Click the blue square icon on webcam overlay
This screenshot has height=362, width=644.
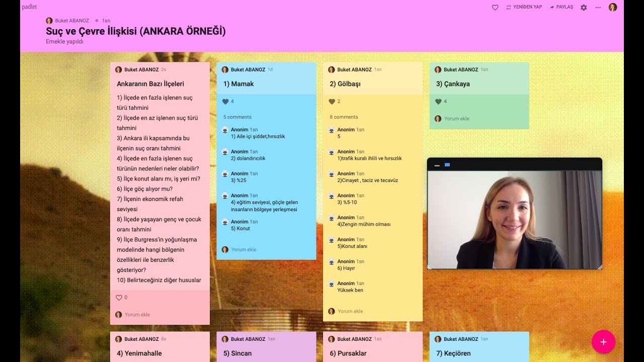[447, 165]
